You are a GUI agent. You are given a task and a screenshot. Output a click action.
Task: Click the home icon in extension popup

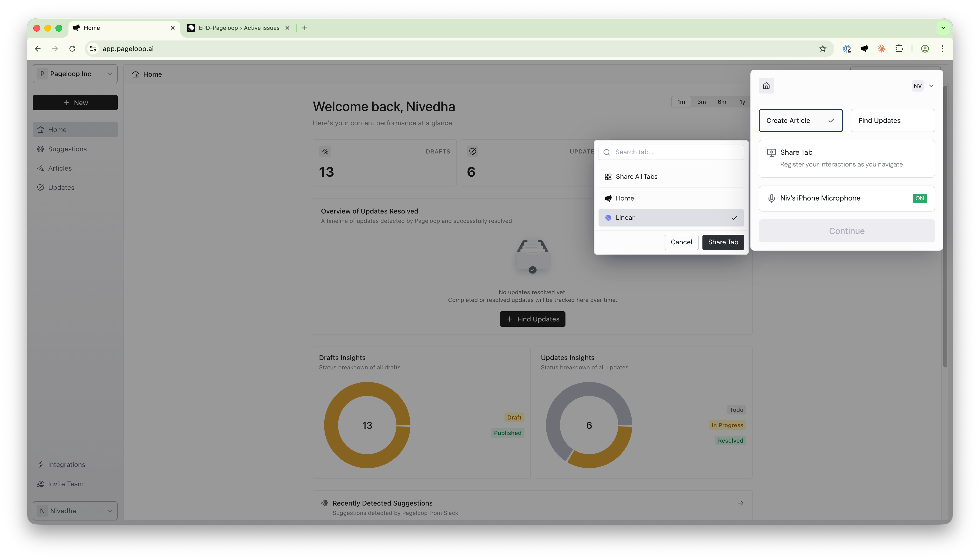pyautogui.click(x=766, y=86)
